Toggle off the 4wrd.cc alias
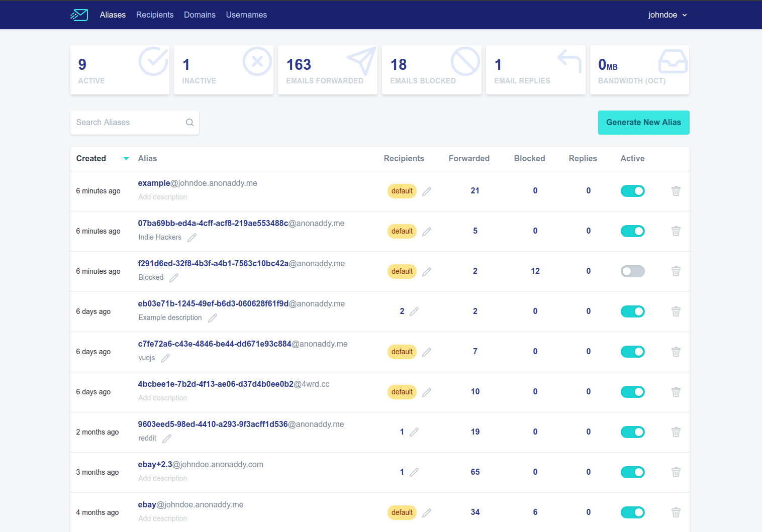 [632, 392]
